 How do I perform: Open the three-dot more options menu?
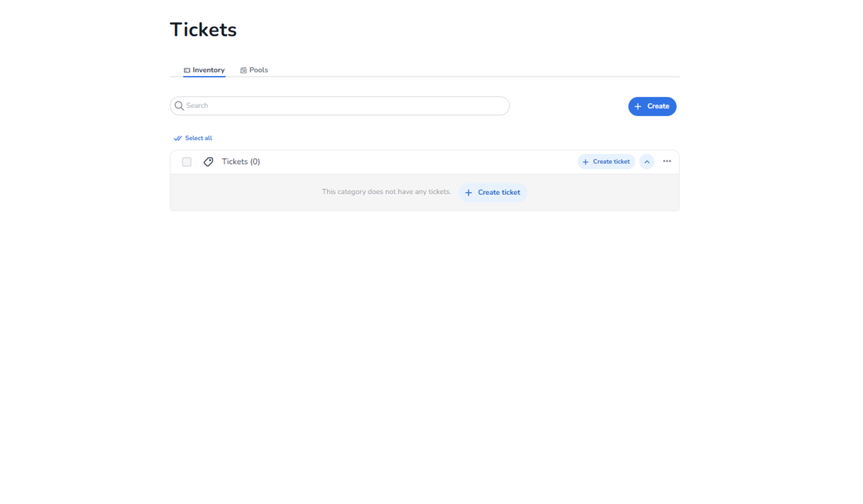pos(667,161)
